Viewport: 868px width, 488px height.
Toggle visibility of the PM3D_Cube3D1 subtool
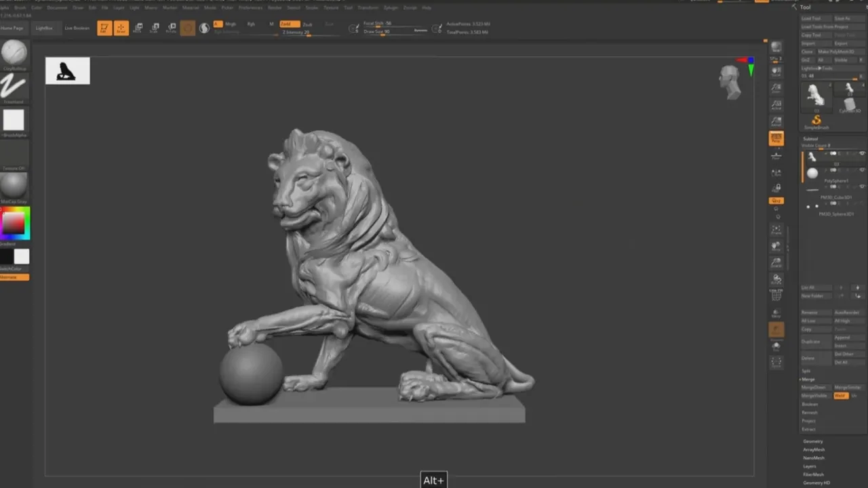point(862,186)
